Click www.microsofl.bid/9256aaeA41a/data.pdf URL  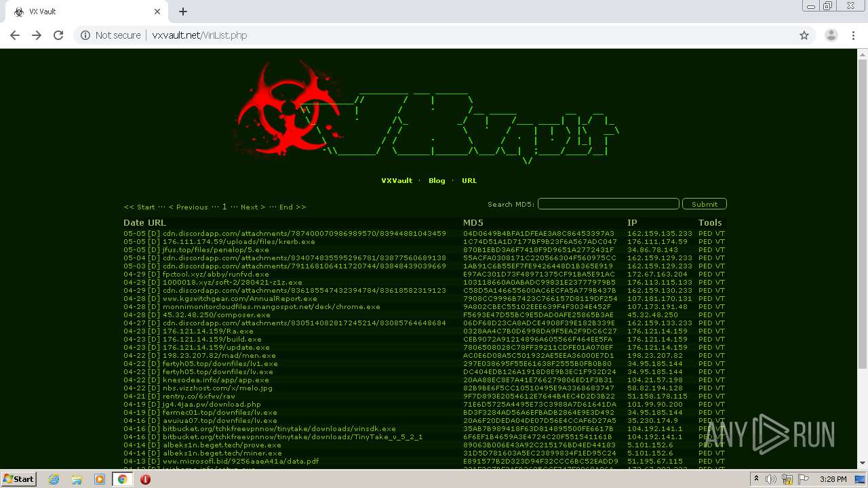[x=241, y=462]
